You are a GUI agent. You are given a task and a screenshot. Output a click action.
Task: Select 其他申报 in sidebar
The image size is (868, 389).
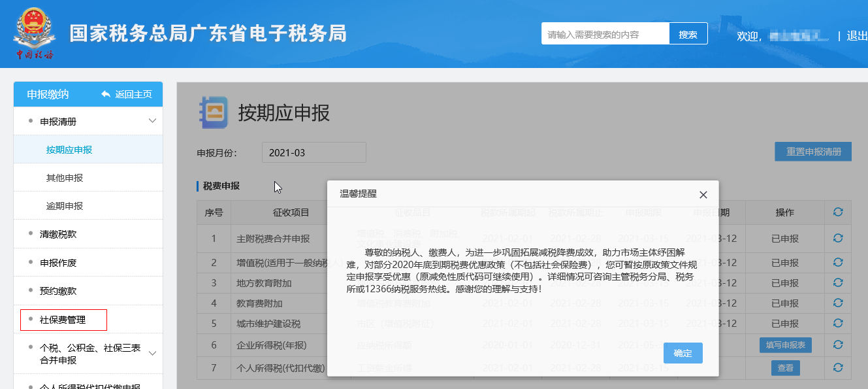(x=65, y=178)
